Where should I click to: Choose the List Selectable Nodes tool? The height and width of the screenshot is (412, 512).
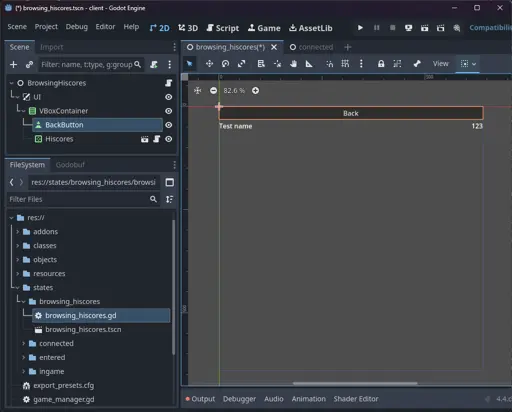[x=261, y=64]
